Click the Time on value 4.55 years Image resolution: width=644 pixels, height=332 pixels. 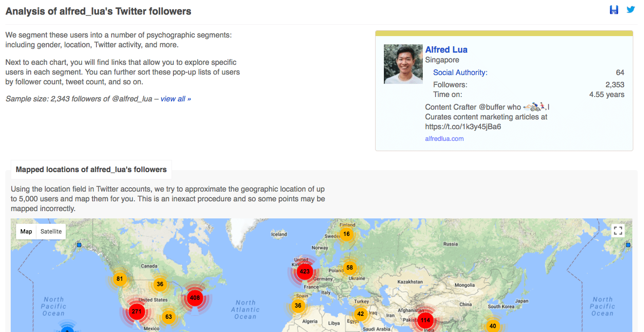(x=607, y=95)
